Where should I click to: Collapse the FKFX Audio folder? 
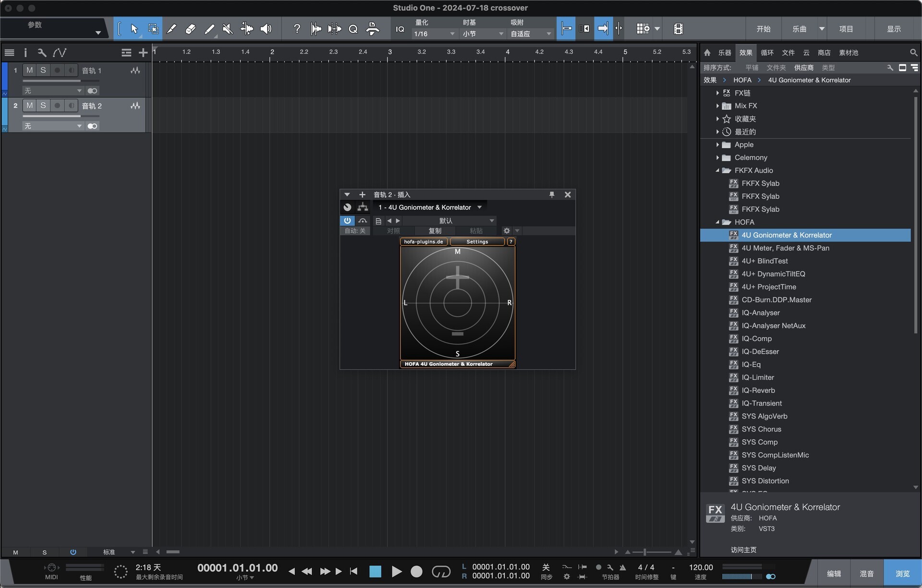(717, 170)
